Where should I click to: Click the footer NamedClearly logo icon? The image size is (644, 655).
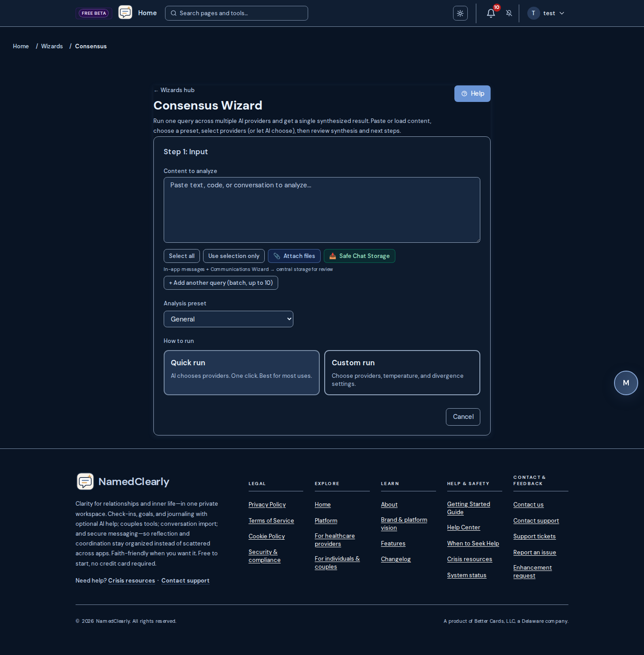[x=85, y=482]
